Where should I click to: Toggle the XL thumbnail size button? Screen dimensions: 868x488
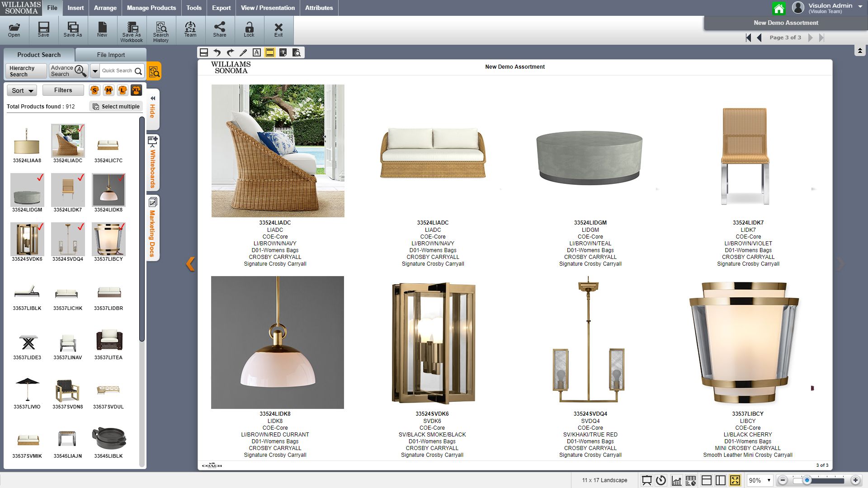click(136, 90)
